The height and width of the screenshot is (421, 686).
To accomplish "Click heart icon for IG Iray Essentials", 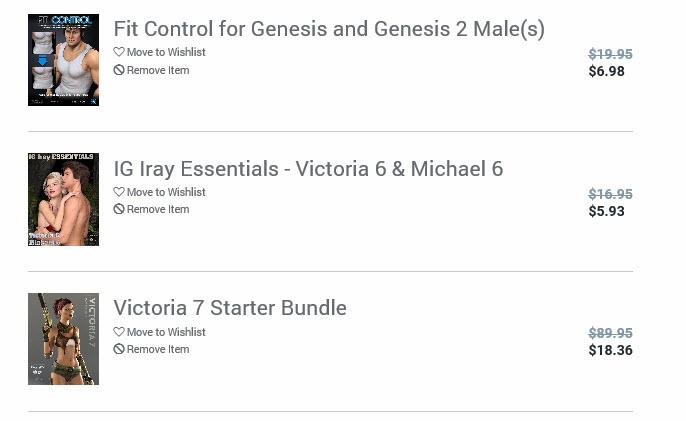I will pyautogui.click(x=119, y=192).
